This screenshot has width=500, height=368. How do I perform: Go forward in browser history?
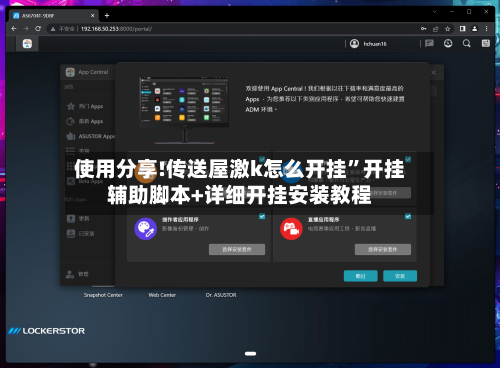point(26,29)
